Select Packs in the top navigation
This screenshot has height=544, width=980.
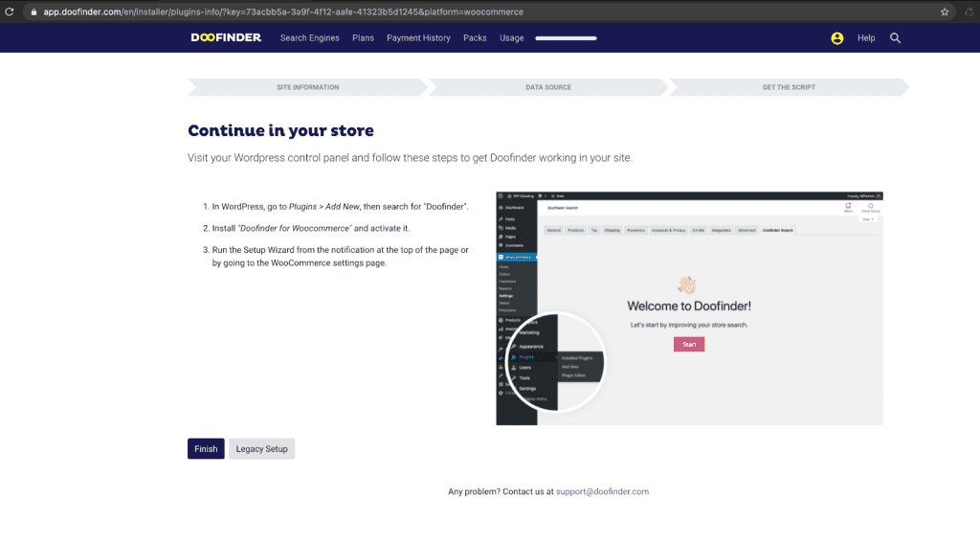(x=475, y=38)
